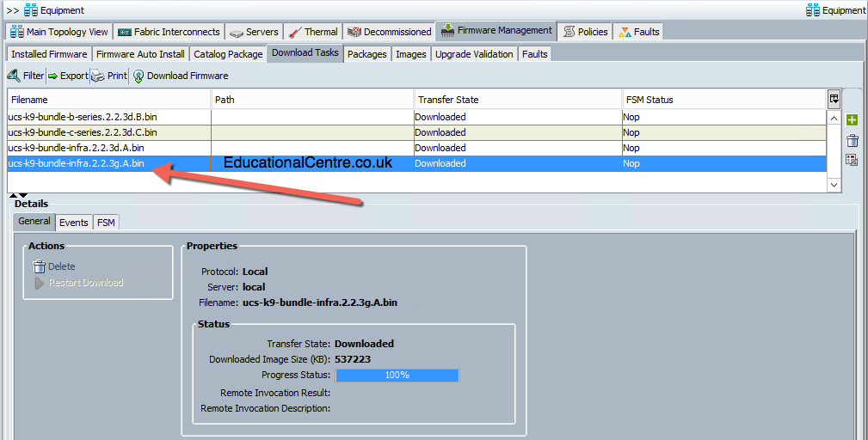Open the Thermal tab
This screenshot has height=440, width=868.
coord(313,32)
